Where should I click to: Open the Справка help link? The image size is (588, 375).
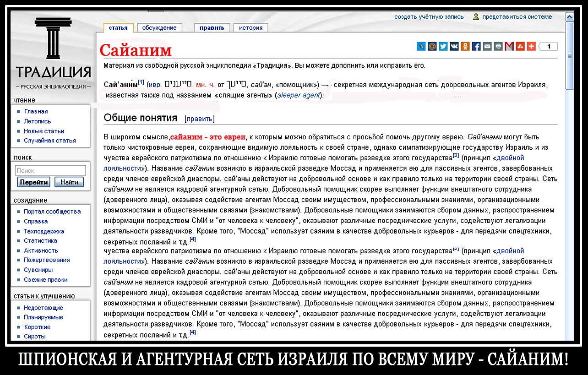tap(36, 222)
